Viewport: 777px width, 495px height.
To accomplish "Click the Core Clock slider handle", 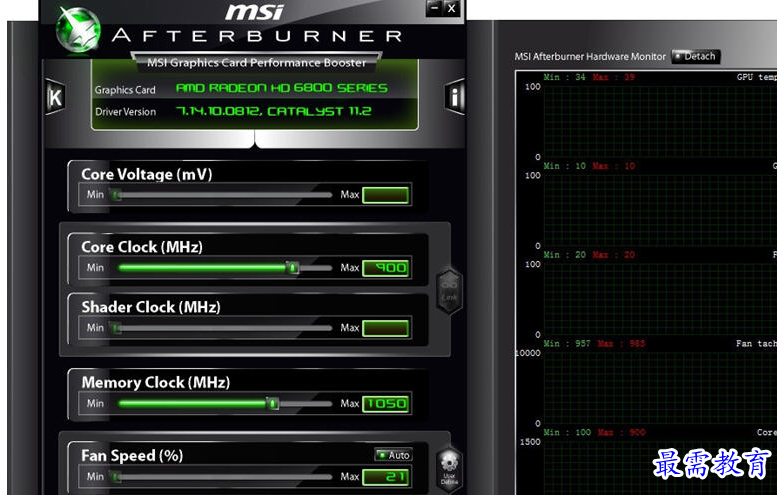I will click(x=292, y=268).
